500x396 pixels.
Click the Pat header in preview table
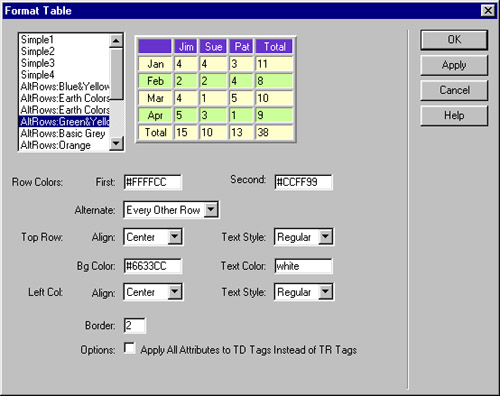(242, 46)
